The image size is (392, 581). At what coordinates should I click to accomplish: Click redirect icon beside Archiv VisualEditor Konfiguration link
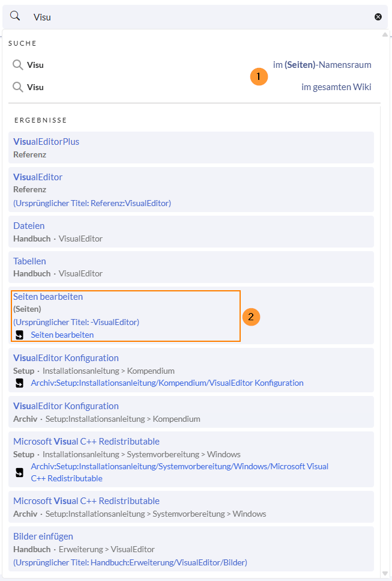pos(19,383)
